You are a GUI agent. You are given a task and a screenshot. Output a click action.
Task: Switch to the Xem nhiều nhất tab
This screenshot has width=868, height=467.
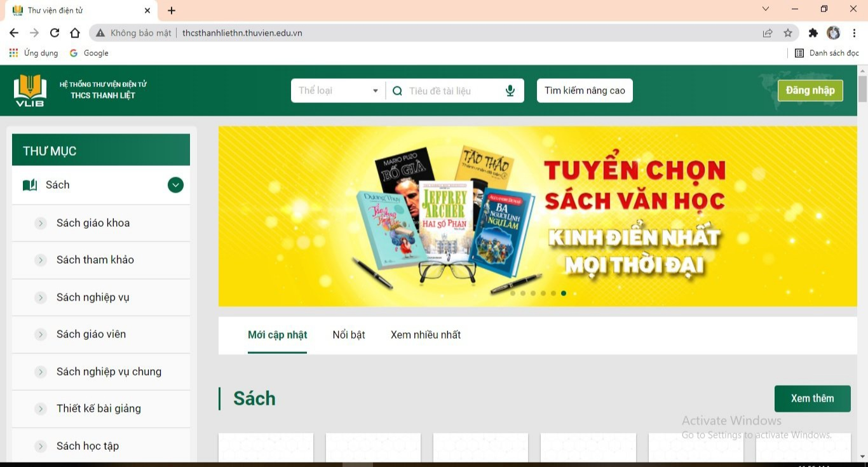[x=425, y=335]
